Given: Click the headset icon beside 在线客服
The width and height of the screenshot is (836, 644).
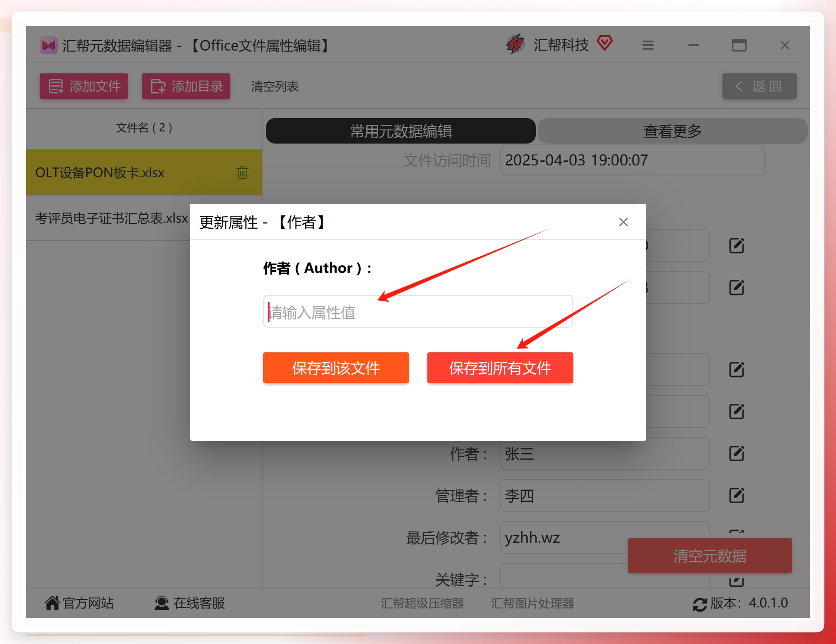Looking at the screenshot, I should [161, 603].
